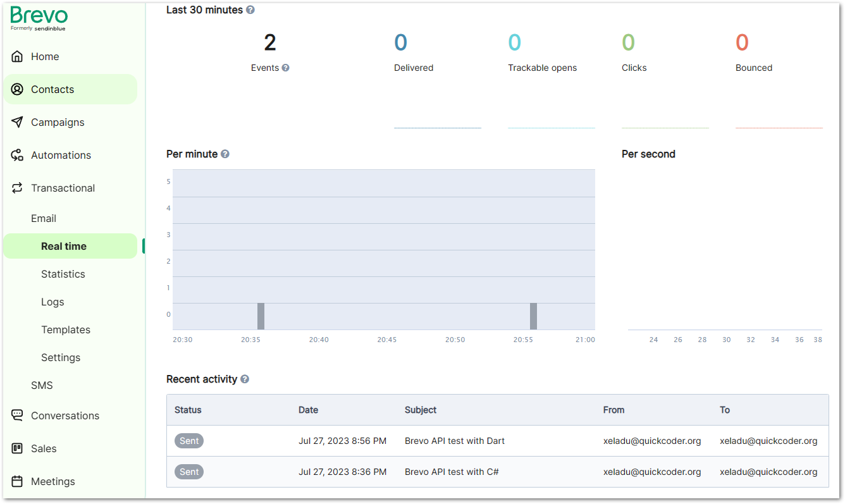
Task: Open the Logs section
Action: (52, 302)
